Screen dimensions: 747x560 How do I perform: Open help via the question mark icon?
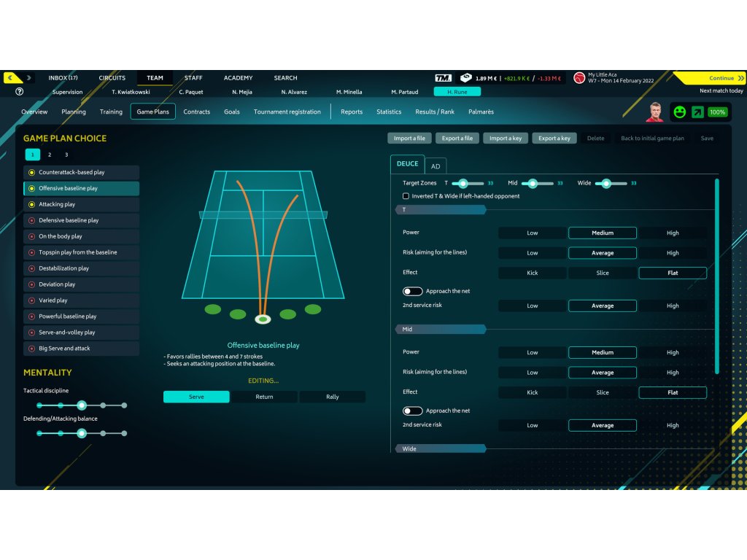19,92
